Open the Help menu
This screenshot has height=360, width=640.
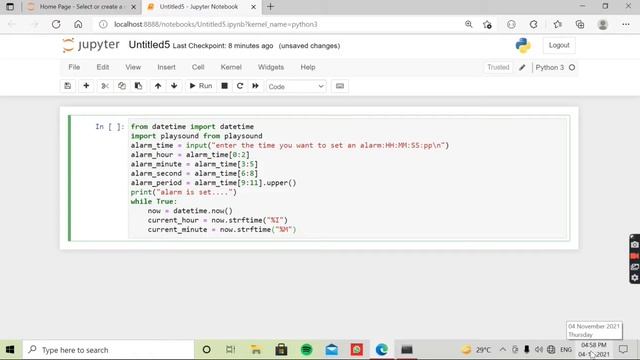point(308,67)
